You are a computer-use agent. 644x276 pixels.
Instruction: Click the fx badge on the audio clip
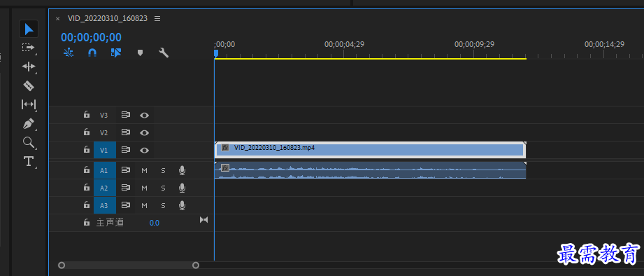point(225,167)
